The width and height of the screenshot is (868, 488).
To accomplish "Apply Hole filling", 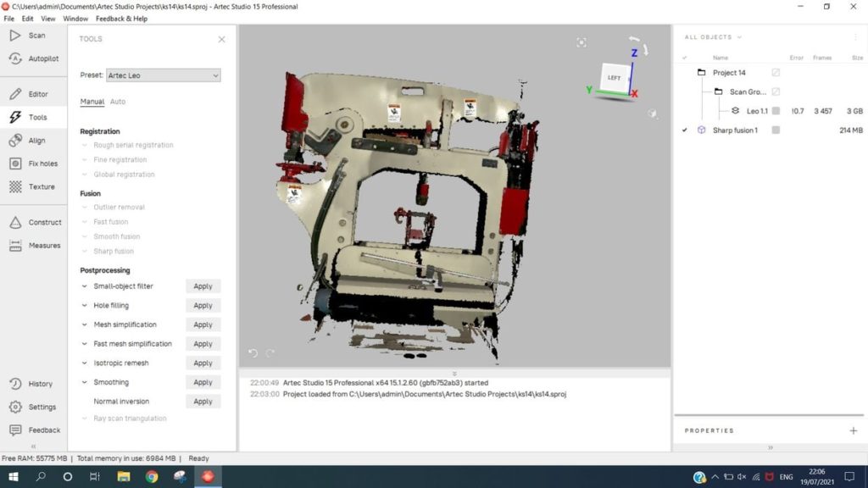I will click(x=203, y=306).
